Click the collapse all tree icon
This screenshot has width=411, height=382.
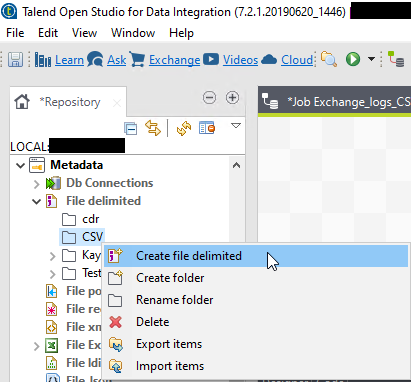pyautogui.click(x=130, y=128)
